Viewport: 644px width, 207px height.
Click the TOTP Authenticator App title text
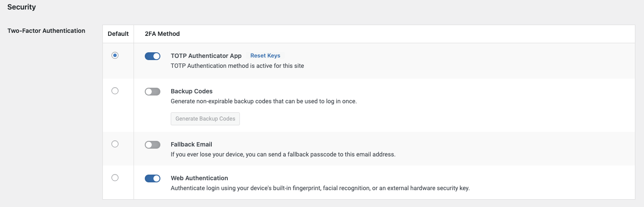click(x=206, y=56)
